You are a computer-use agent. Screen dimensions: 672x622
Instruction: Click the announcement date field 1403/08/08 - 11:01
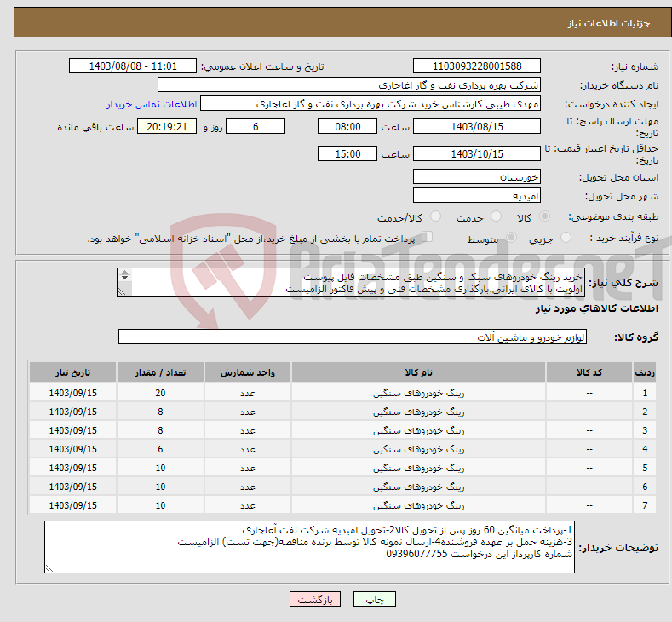[x=133, y=66]
